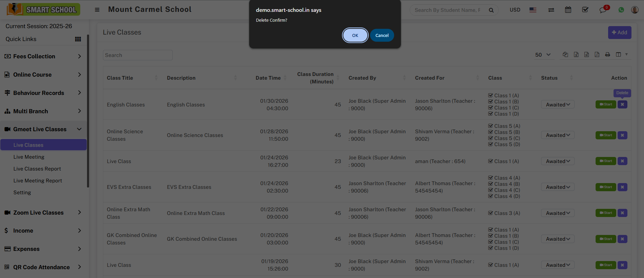644x278 pixels.
Task: Export the table as PDF
Action: coord(597,55)
